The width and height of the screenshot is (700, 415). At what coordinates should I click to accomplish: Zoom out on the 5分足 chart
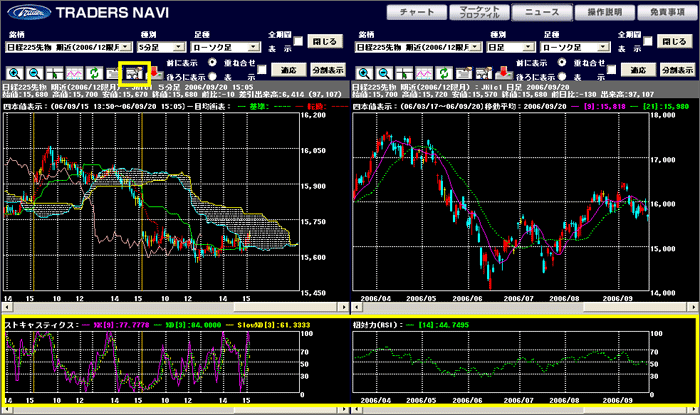[x=34, y=73]
